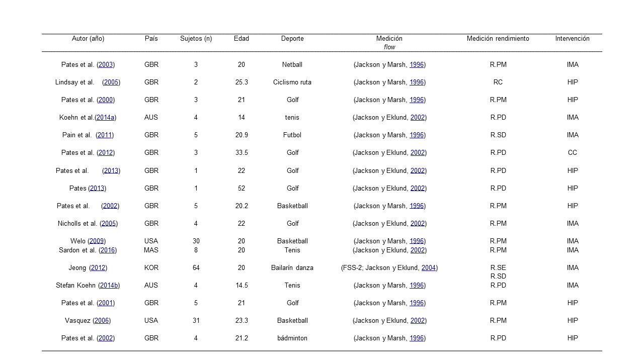
Task: Open the 2000 citation for Pates et al.
Action: point(106,100)
